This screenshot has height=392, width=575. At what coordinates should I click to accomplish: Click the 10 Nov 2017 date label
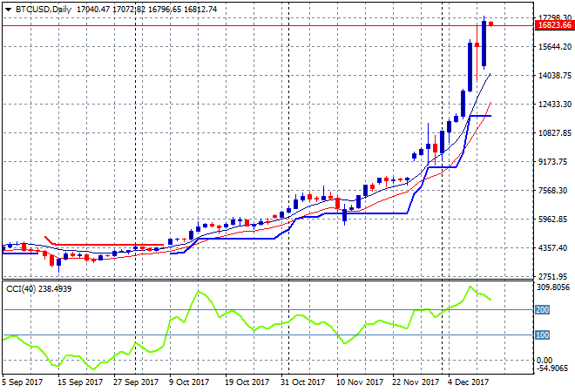pyautogui.click(x=359, y=382)
